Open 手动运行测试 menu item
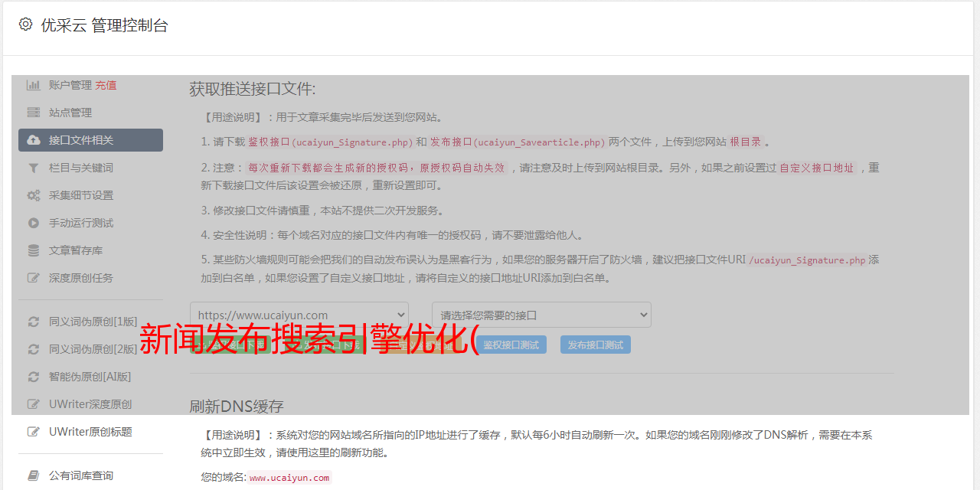980x490 pixels. (81, 223)
